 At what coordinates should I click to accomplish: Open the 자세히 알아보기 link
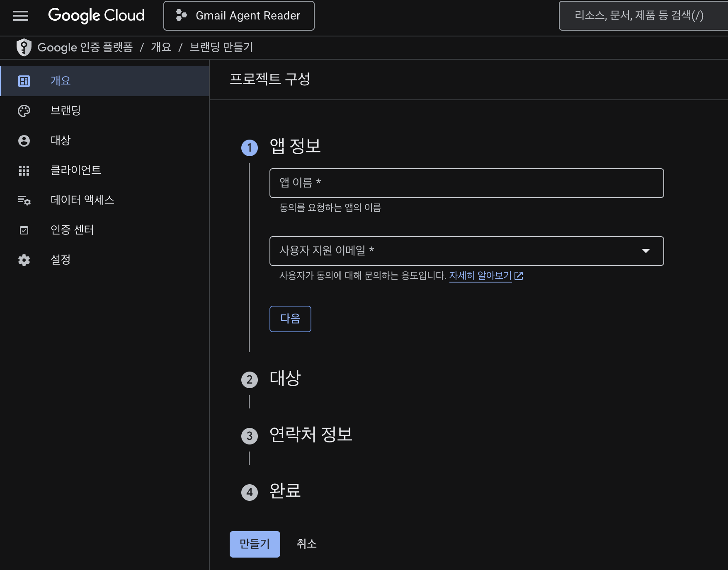[480, 276]
